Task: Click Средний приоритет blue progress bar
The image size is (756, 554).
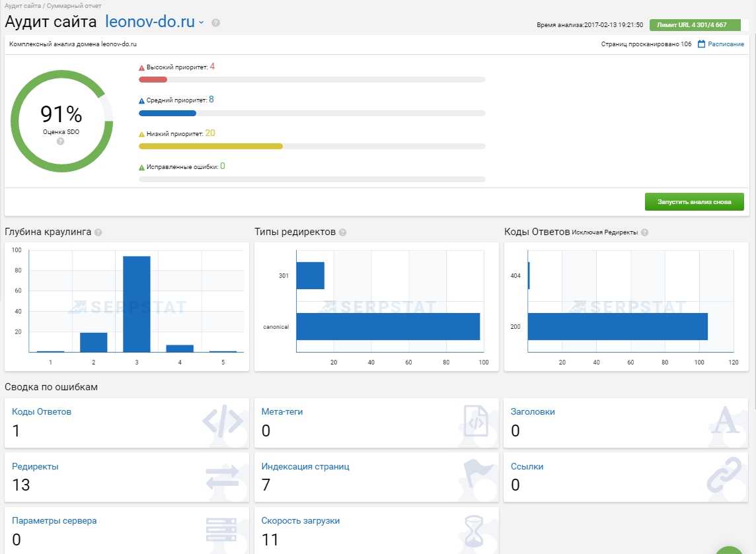Action: click(167, 113)
